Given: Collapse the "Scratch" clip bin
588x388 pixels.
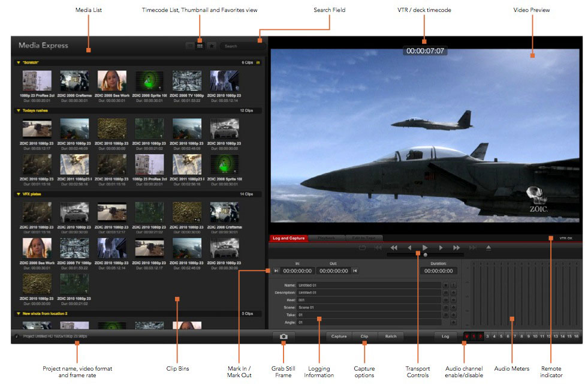Looking at the screenshot, I should point(19,62).
